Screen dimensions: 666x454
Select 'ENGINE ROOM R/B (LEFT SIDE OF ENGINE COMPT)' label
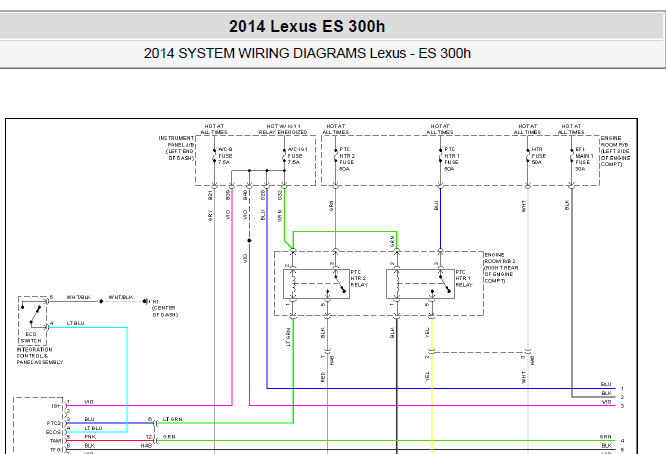tap(615, 151)
